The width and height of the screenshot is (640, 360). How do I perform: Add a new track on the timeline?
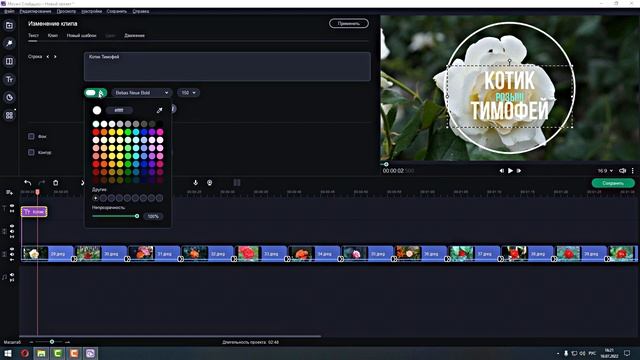pos(9,192)
